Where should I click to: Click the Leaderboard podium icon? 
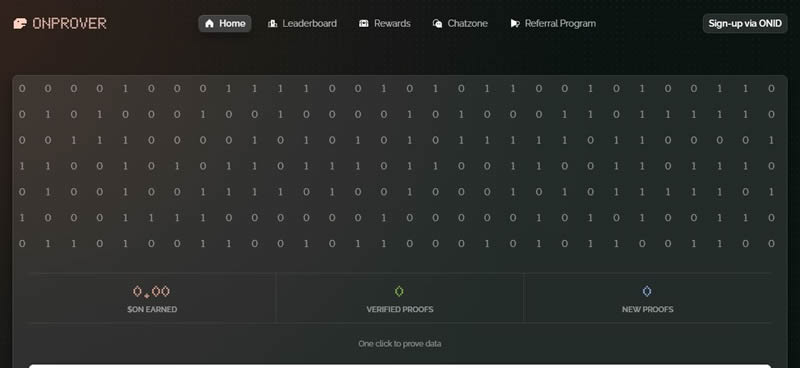click(272, 23)
